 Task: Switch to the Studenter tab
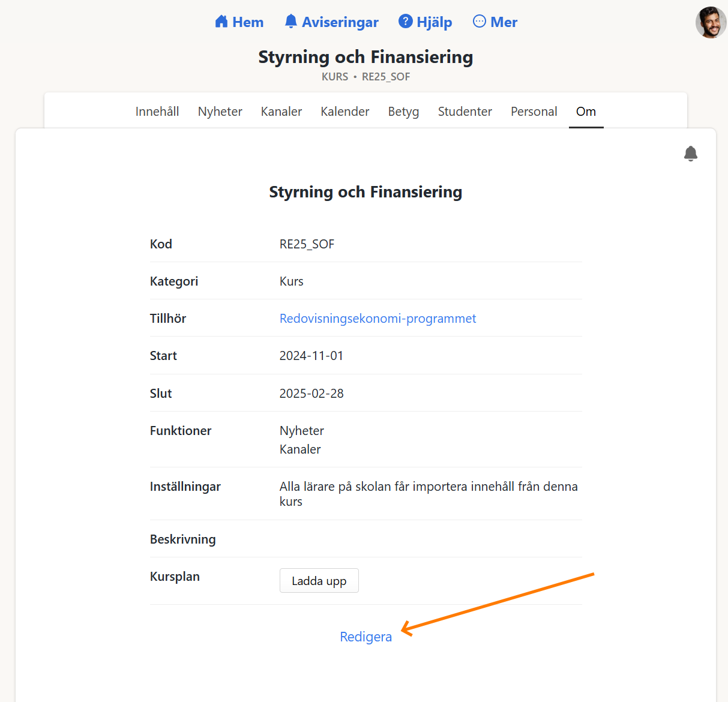pyautogui.click(x=465, y=112)
